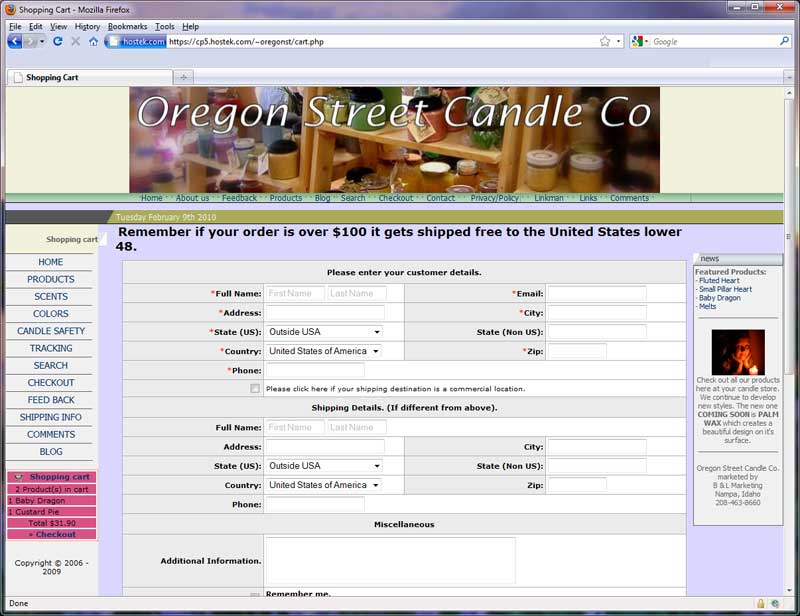The height and width of the screenshot is (616, 800).
Task: Open the Google search engine icon menu
Action: click(640, 41)
